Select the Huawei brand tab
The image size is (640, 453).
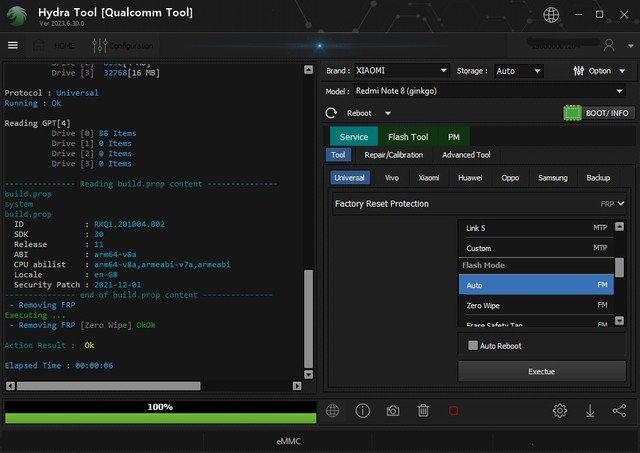tap(470, 178)
